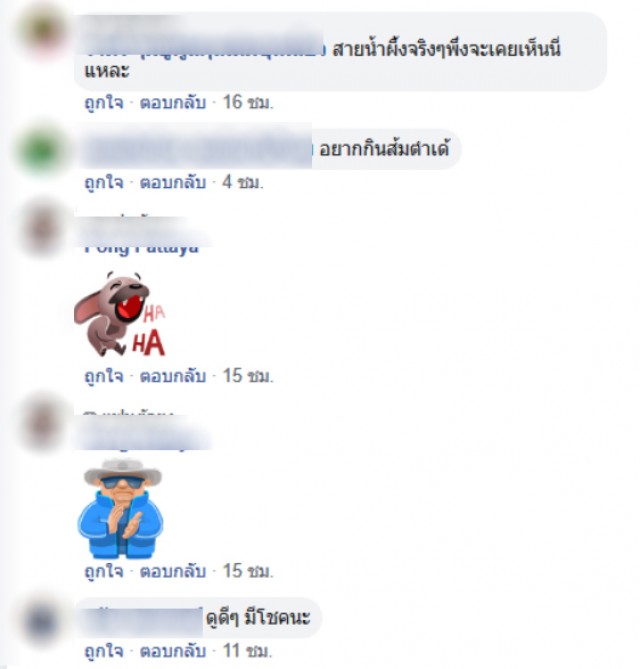
Task: Click ตอบกลับ under the clapping man sticker
Action: click(173, 571)
